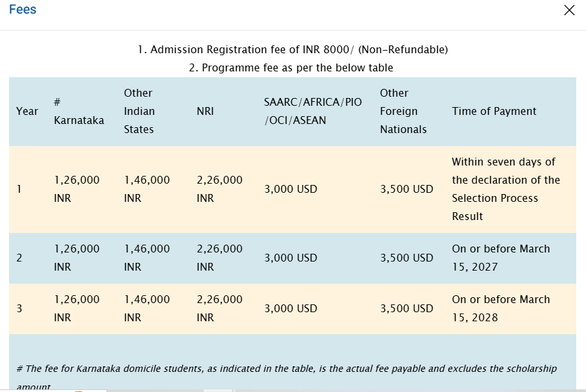This screenshot has height=392, width=586.
Task: Click the Karnataka domicile footnote text
Action: (286, 369)
